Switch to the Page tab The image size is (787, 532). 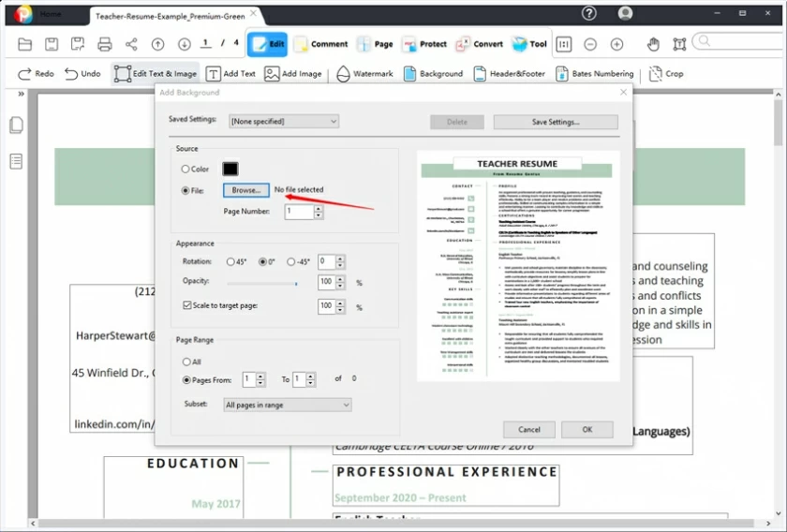tap(375, 44)
